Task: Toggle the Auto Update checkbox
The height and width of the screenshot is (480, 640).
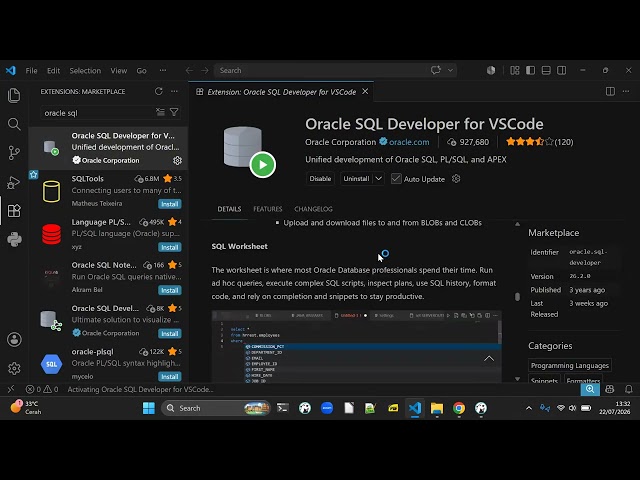Action: (x=396, y=179)
